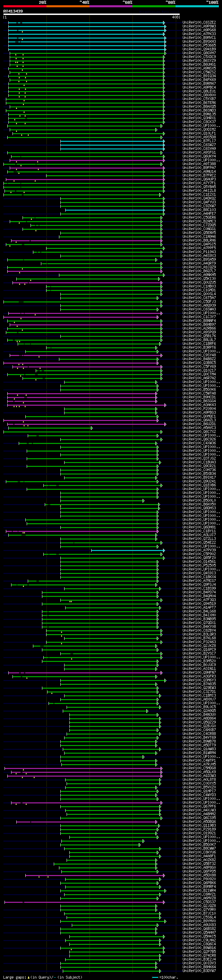Viewport: 222px width, 980px height.
Task: Select the UniRef100_P29189 label
Action: [x=199, y=829]
